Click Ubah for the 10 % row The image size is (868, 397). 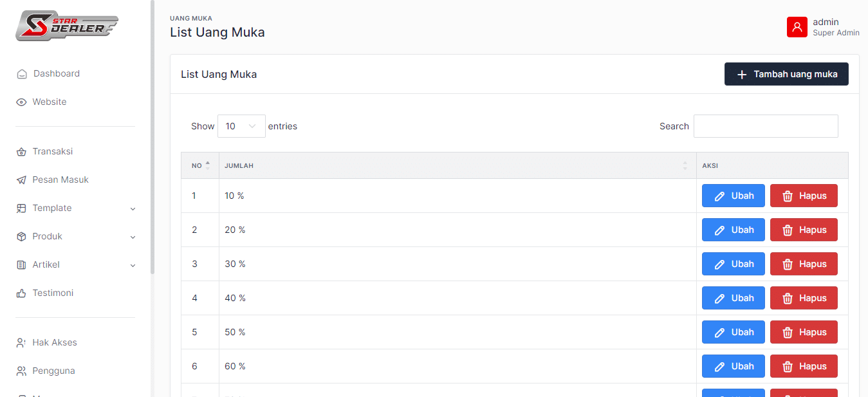[x=733, y=196]
